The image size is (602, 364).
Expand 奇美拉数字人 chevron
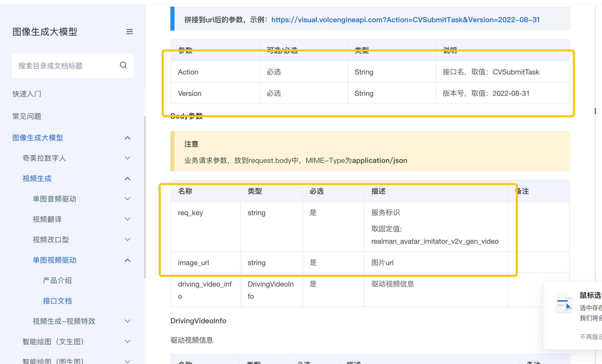coord(128,158)
